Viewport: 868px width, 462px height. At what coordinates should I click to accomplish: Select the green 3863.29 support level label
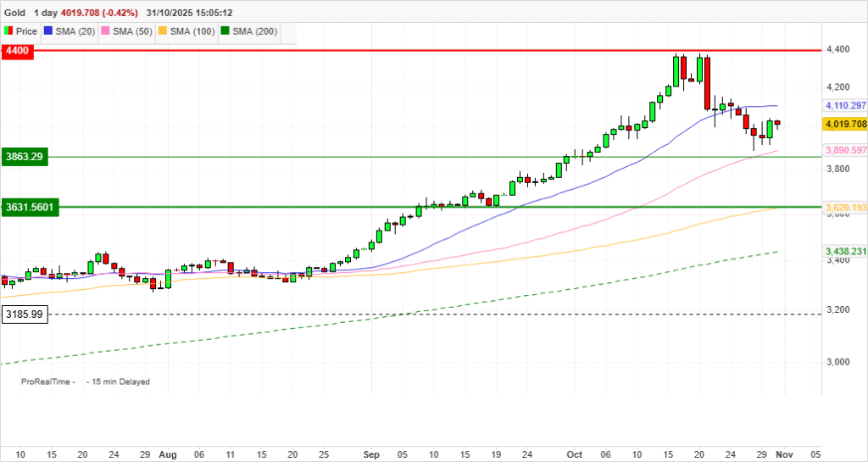24,157
